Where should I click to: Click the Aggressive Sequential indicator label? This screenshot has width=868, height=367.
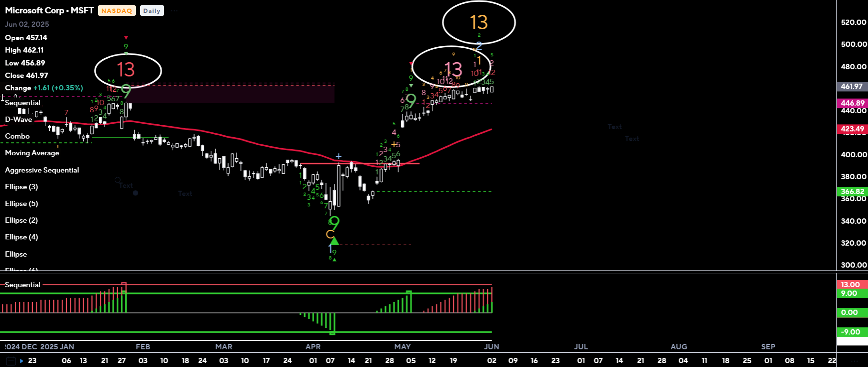(x=42, y=170)
